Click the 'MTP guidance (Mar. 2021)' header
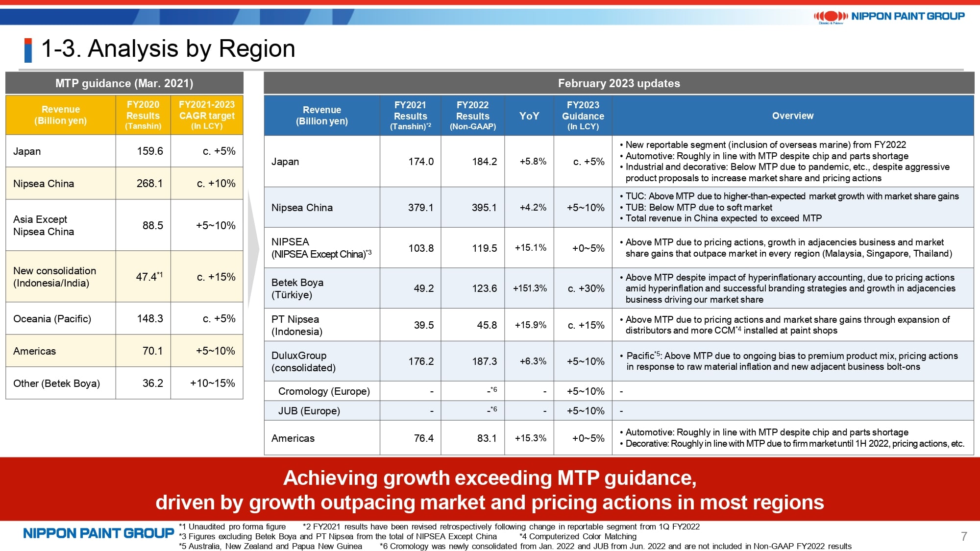980x551 pixels. [x=124, y=83]
